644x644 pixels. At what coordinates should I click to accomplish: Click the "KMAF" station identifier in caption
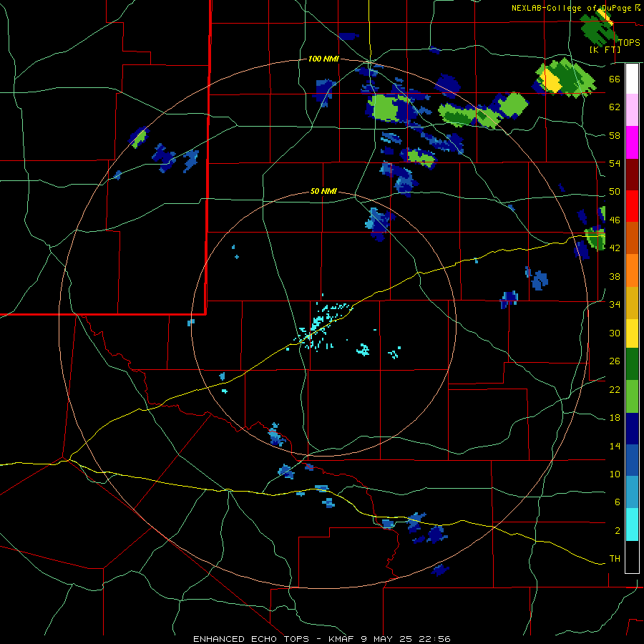pos(343,639)
